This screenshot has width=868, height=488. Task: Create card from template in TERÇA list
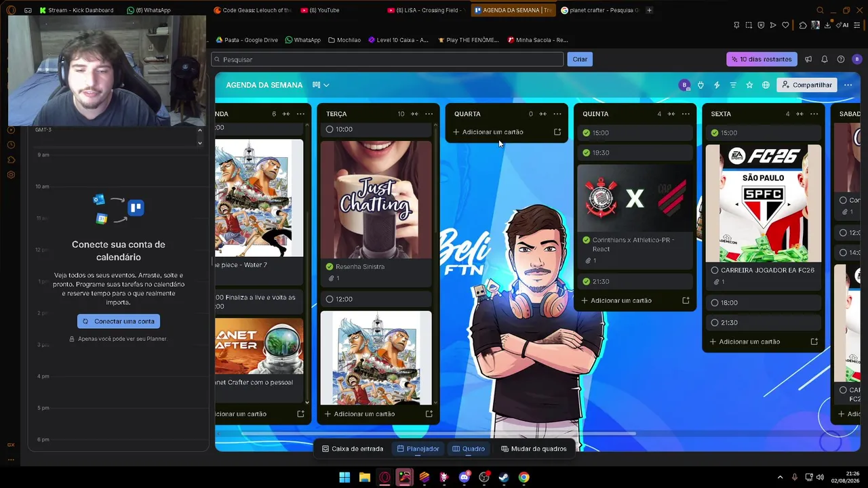point(429,413)
